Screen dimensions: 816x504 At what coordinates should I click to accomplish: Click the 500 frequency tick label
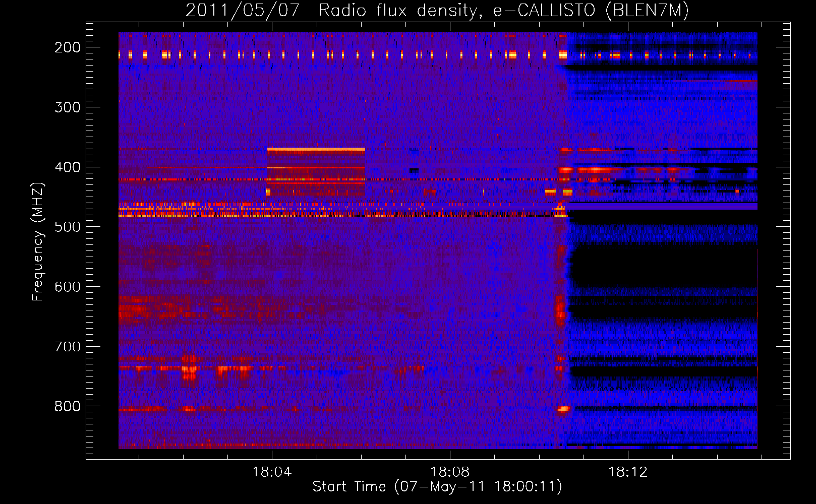pos(68,227)
